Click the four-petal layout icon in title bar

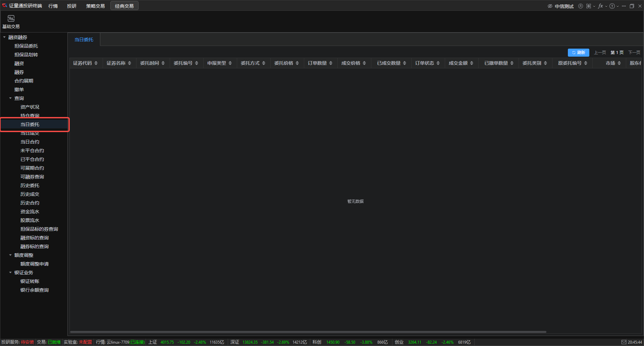coord(589,6)
